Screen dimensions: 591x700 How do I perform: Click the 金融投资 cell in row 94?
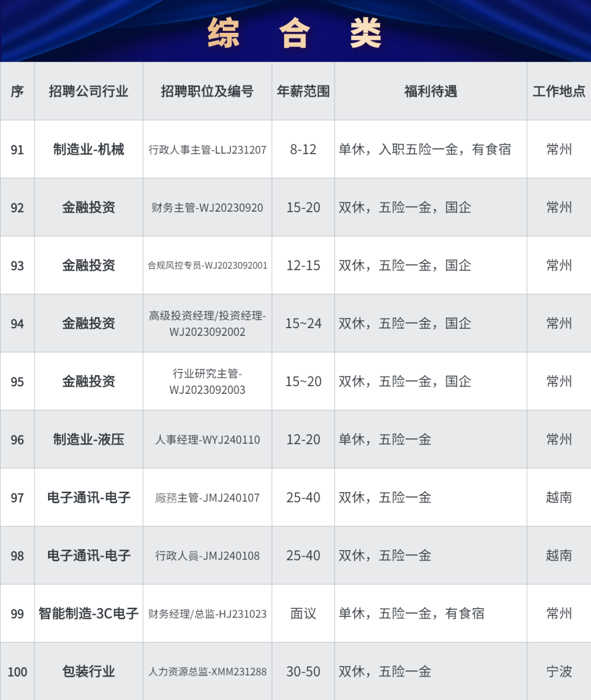(89, 323)
